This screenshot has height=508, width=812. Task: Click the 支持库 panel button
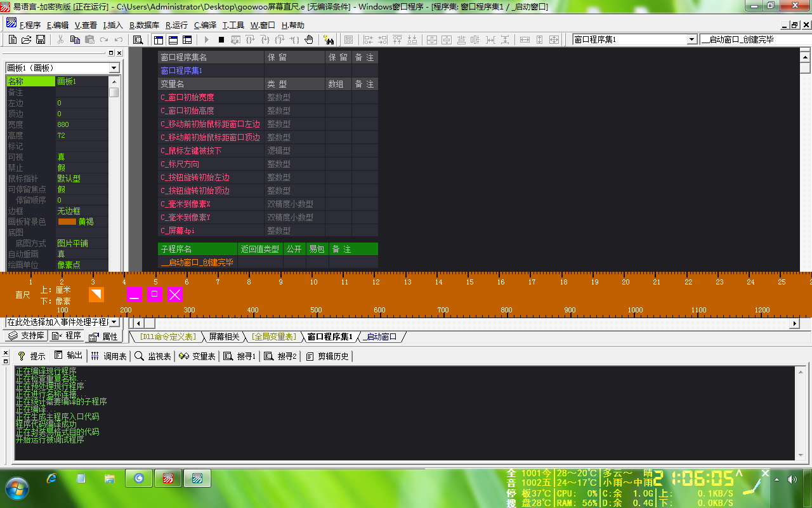pos(26,336)
